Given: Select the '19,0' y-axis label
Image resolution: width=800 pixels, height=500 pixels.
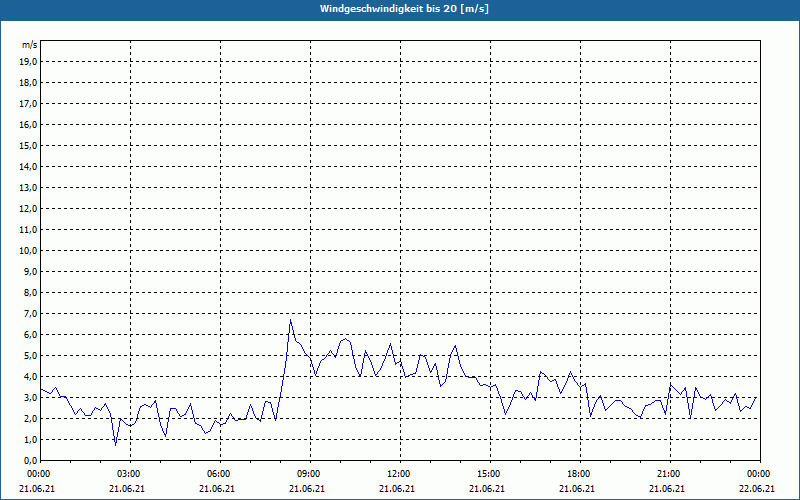Looking at the screenshot, I should (28, 62).
